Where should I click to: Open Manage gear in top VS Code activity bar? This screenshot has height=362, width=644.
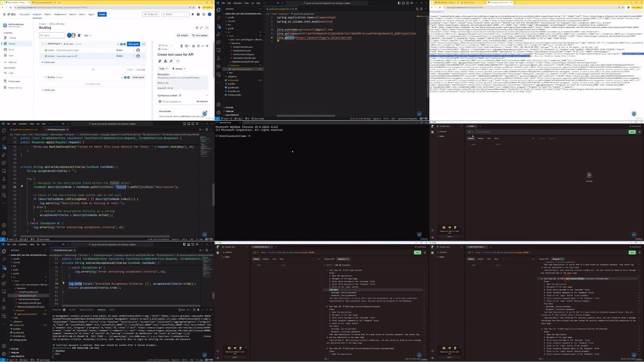click(219, 112)
